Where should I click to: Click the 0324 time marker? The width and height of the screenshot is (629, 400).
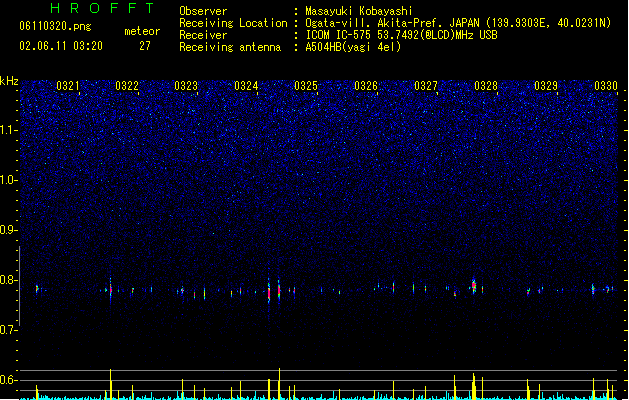(x=246, y=86)
